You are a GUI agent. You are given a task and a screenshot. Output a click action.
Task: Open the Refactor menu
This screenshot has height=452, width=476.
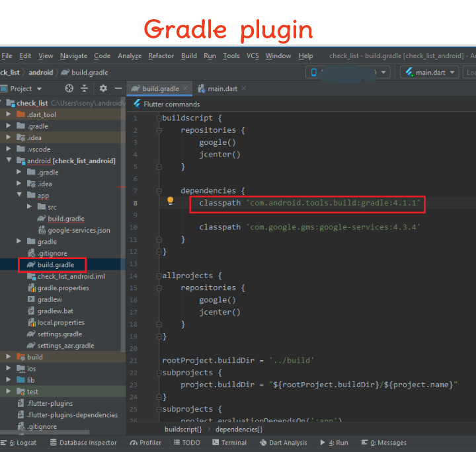click(161, 56)
